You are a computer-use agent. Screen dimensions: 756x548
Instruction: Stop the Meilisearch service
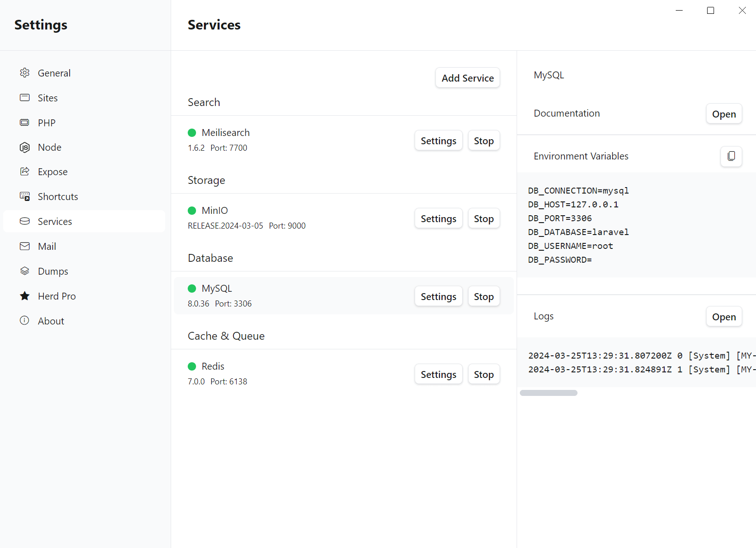pos(483,141)
